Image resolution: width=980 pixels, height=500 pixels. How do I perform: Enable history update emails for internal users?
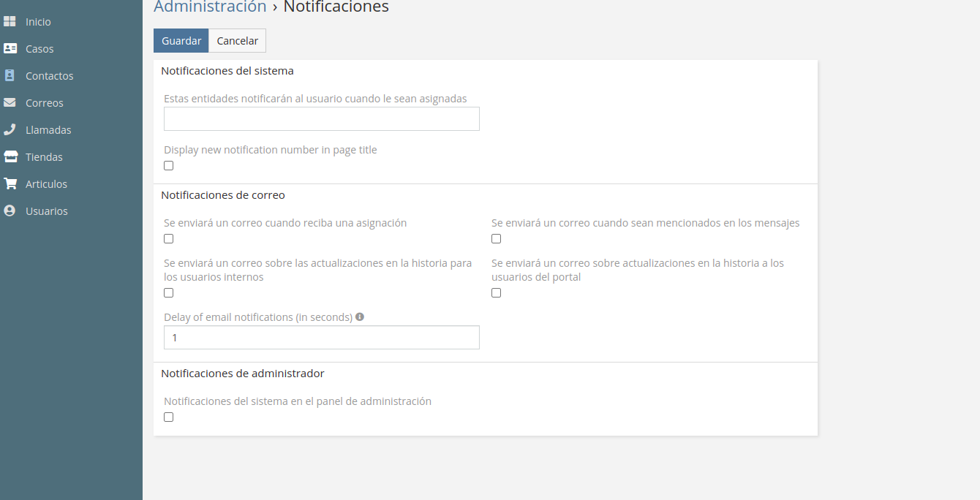(x=169, y=293)
